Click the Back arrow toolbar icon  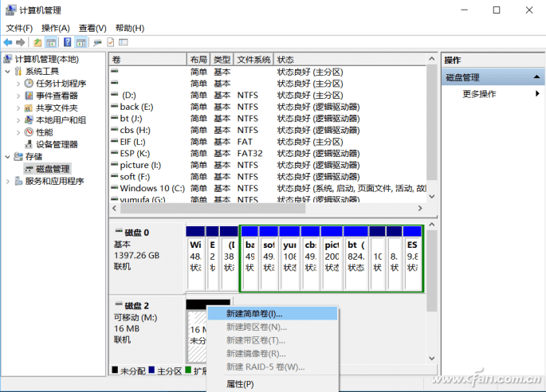pyautogui.click(x=8, y=42)
